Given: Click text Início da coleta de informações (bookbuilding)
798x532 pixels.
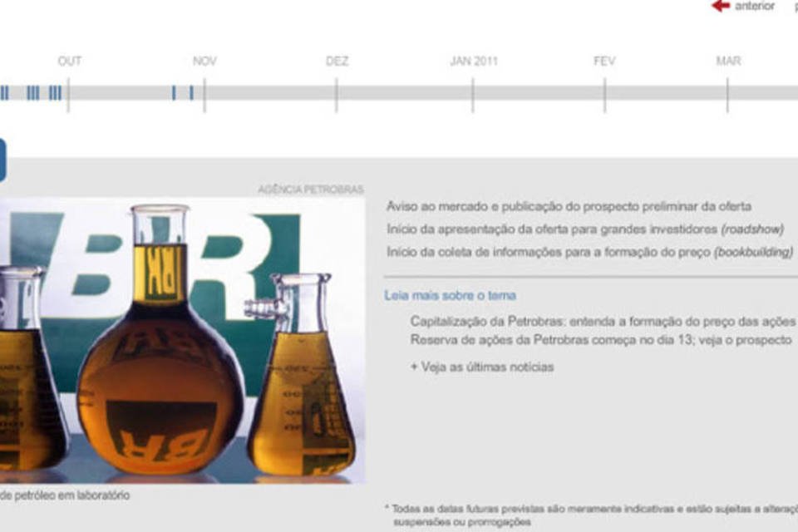Looking at the screenshot, I should [x=590, y=253].
